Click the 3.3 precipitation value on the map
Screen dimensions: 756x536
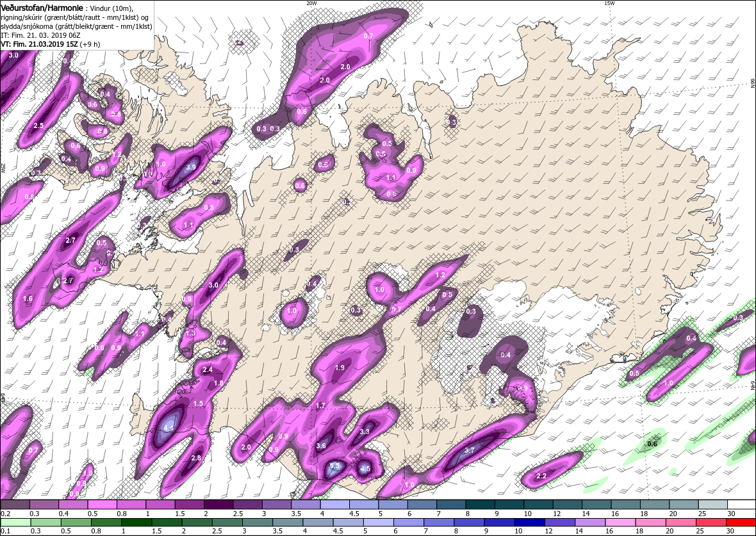click(365, 432)
